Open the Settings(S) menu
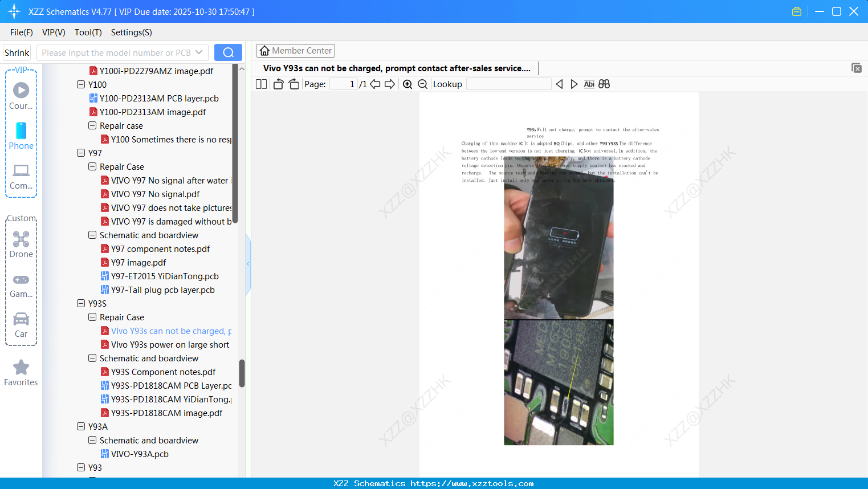The width and height of the screenshot is (868, 489). click(131, 32)
